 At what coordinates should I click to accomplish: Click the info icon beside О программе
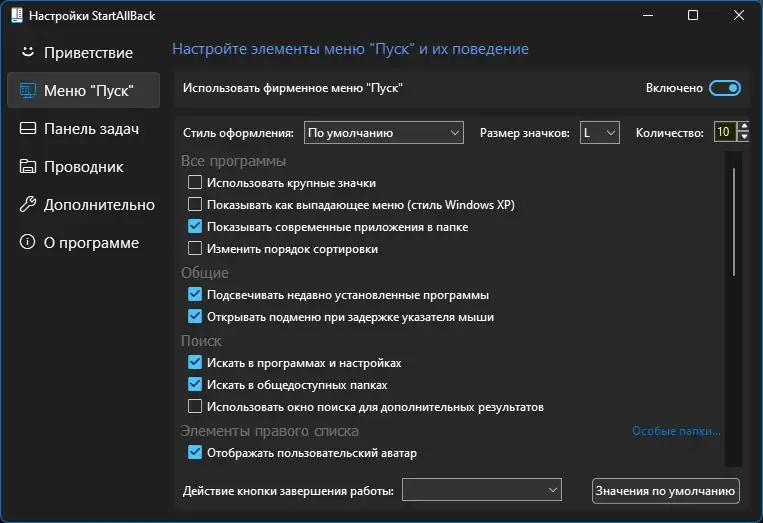click(28, 242)
